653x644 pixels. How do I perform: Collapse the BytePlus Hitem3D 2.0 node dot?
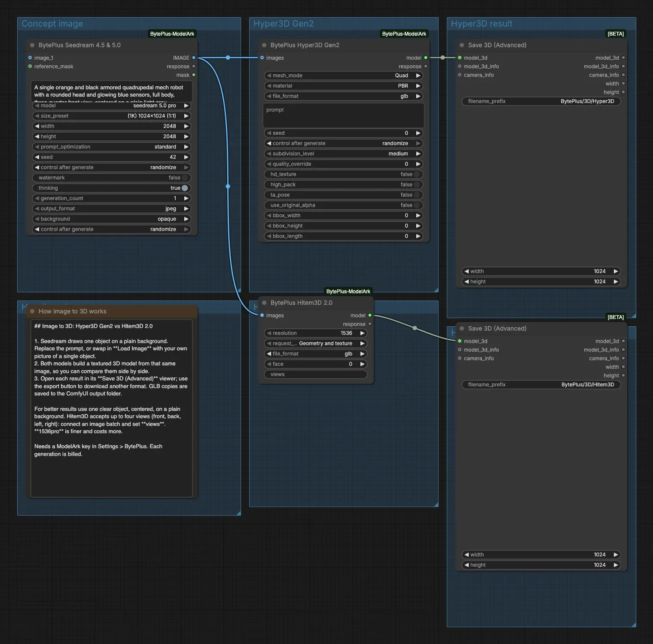tap(264, 303)
